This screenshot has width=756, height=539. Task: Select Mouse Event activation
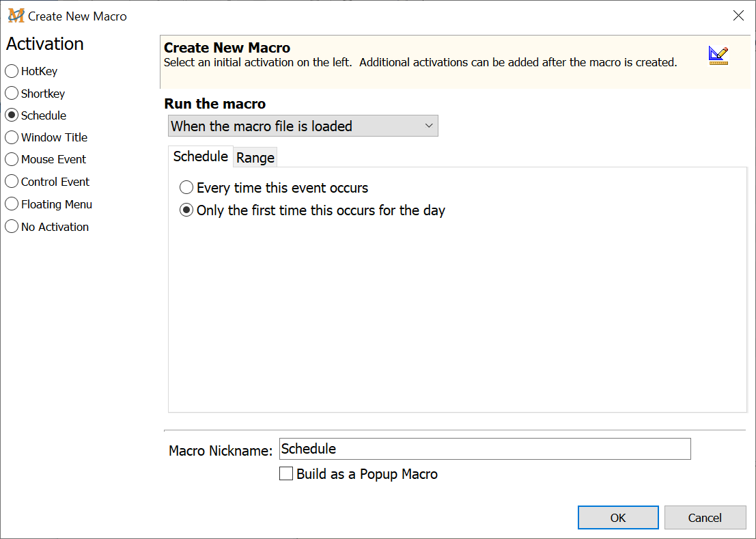click(12, 159)
